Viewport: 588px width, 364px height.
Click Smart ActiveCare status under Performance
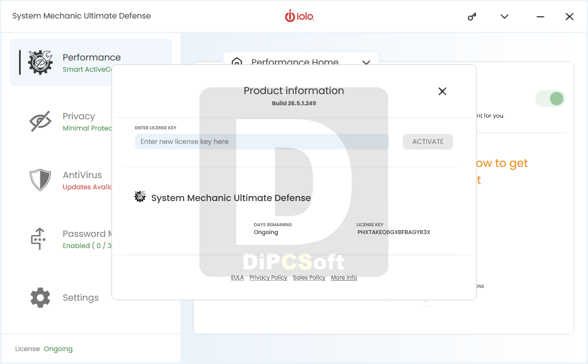pyautogui.click(x=87, y=69)
